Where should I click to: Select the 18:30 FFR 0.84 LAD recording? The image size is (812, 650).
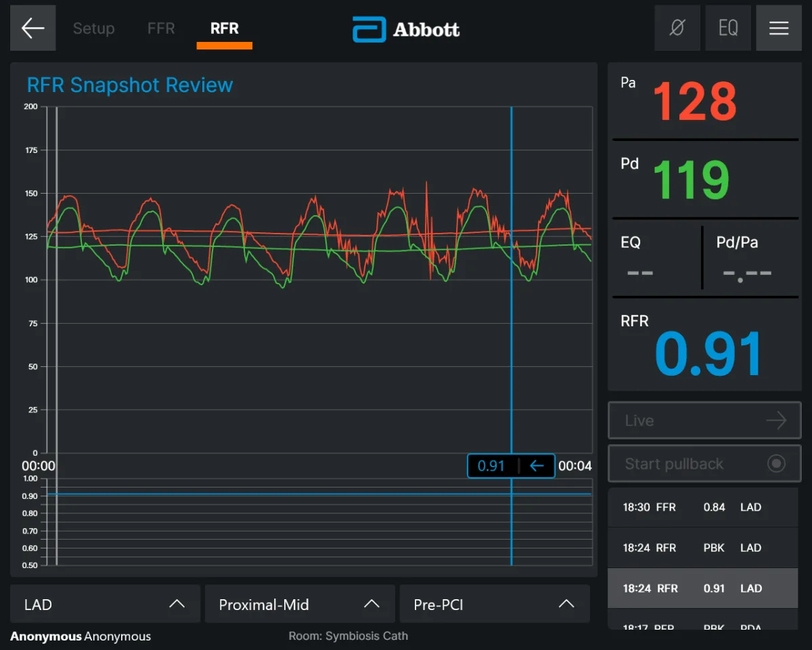[703, 507]
